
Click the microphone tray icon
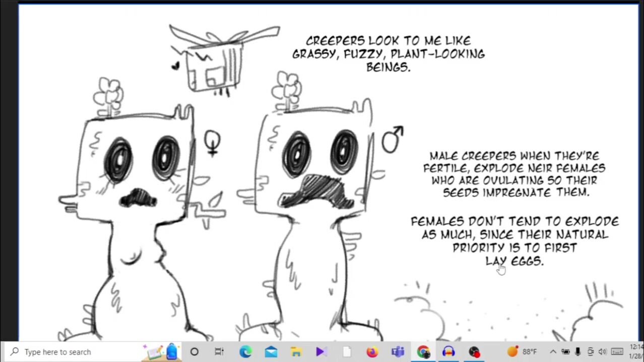click(x=577, y=352)
